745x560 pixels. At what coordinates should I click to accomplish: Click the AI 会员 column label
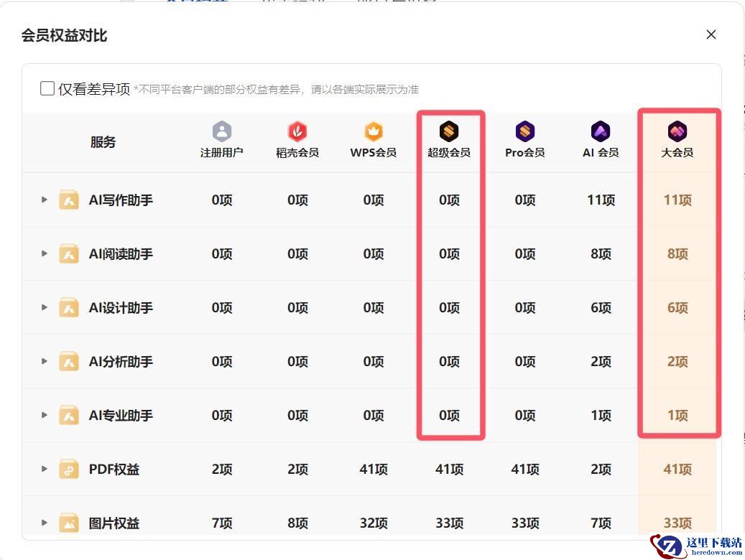tap(601, 152)
